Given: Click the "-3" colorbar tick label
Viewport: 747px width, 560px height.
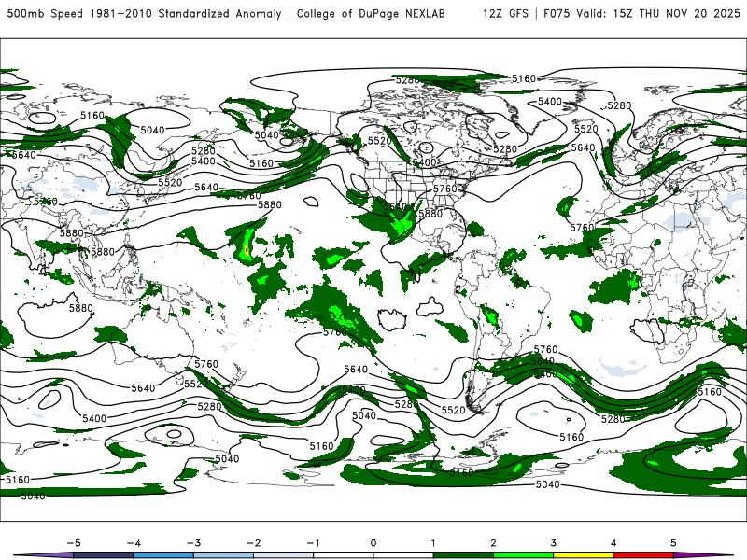Looking at the screenshot, I should 193,543.
